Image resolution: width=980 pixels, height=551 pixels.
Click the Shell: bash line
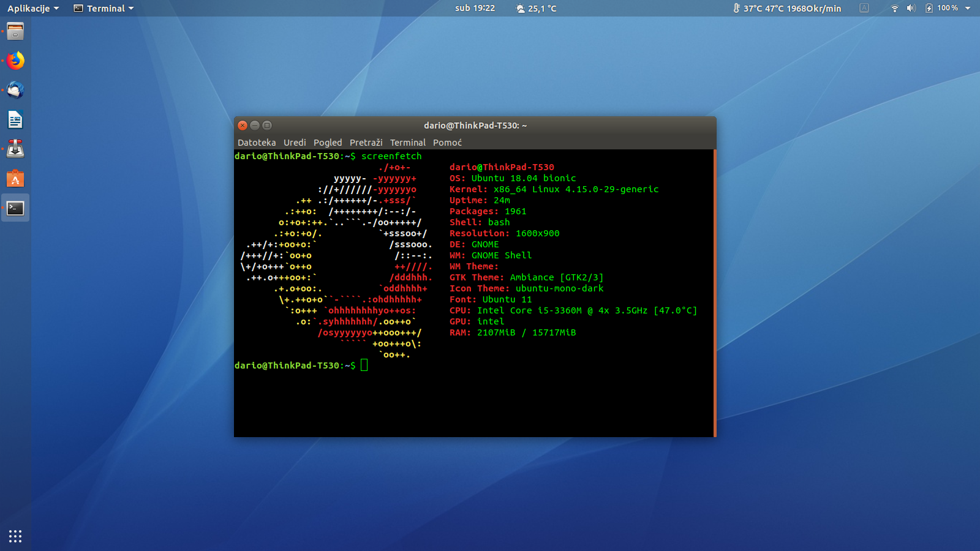pos(480,222)
